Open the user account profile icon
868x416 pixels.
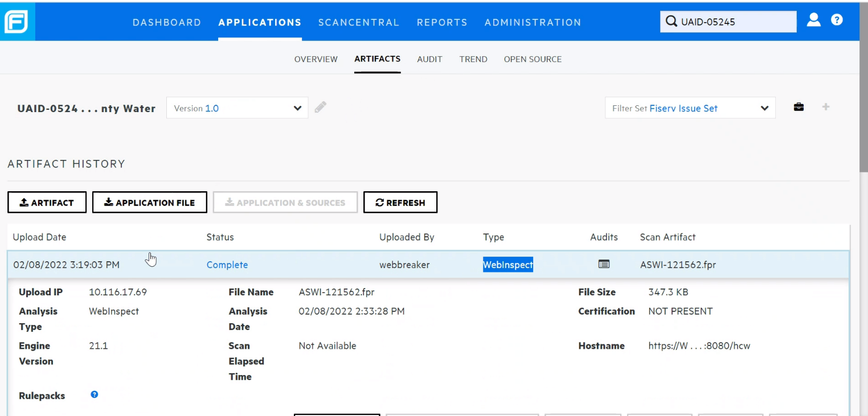click(x=814, y=20)
